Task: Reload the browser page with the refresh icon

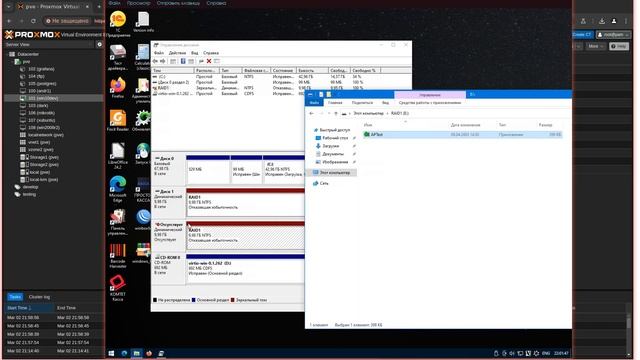Action: (33, 21)
